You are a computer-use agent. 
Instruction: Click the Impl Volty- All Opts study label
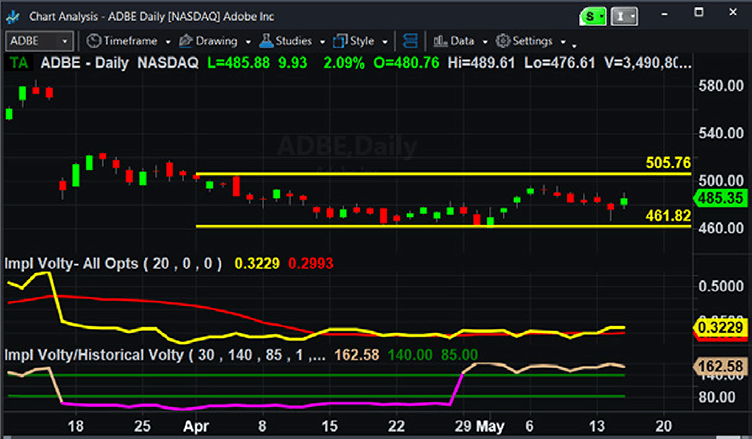(113, 264)
